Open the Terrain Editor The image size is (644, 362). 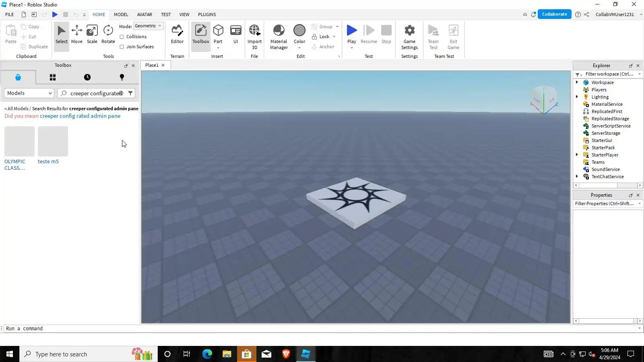(x=177, y=35)
